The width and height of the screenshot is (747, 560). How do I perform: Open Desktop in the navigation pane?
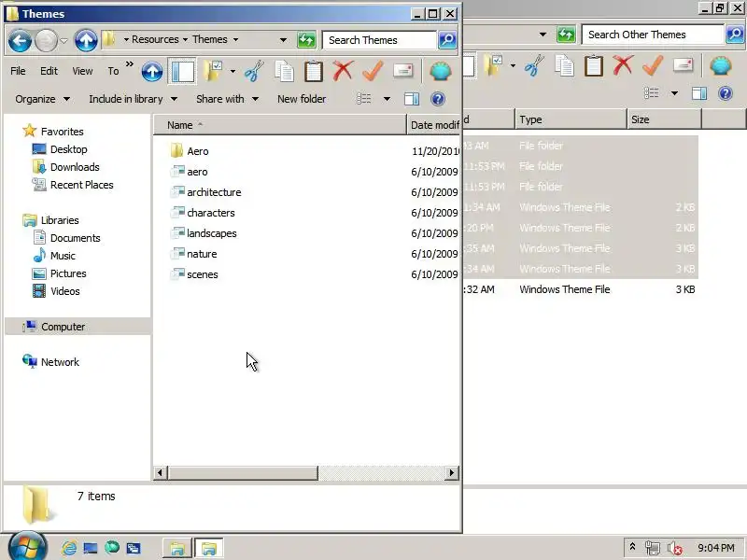(x=68, y=149)
